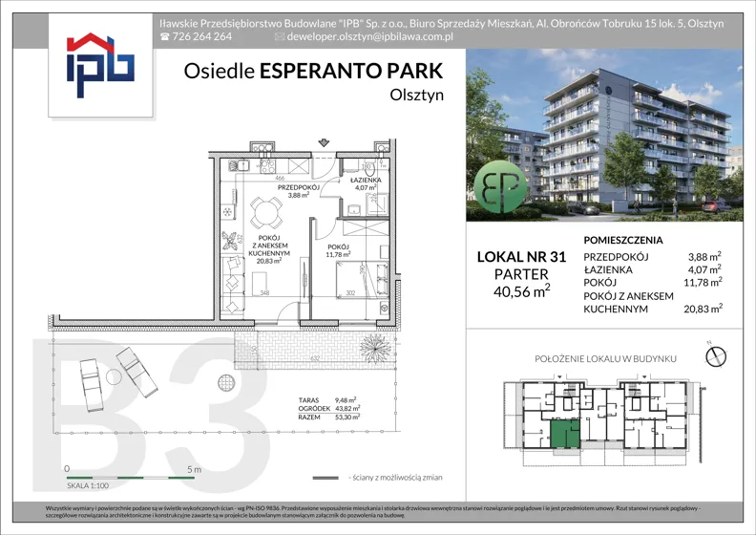
Task: Click the Olsztyn subtitle text
Action: pos(416,95)
